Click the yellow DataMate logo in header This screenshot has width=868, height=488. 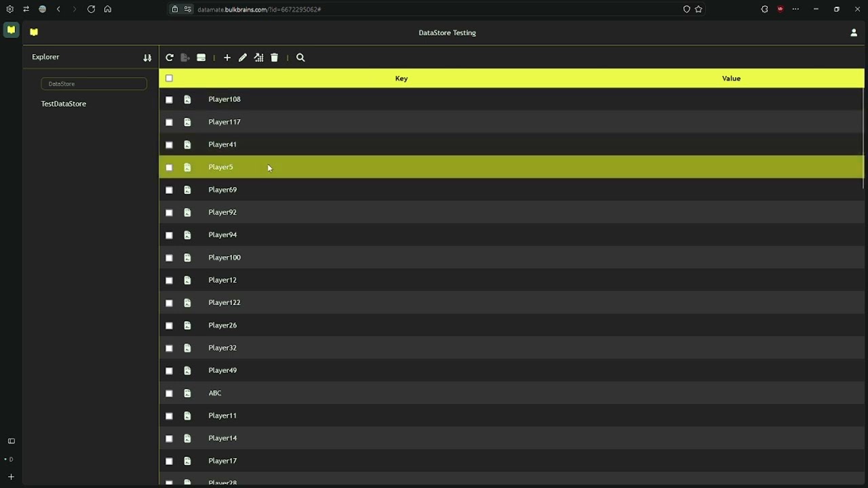[34, 32]
